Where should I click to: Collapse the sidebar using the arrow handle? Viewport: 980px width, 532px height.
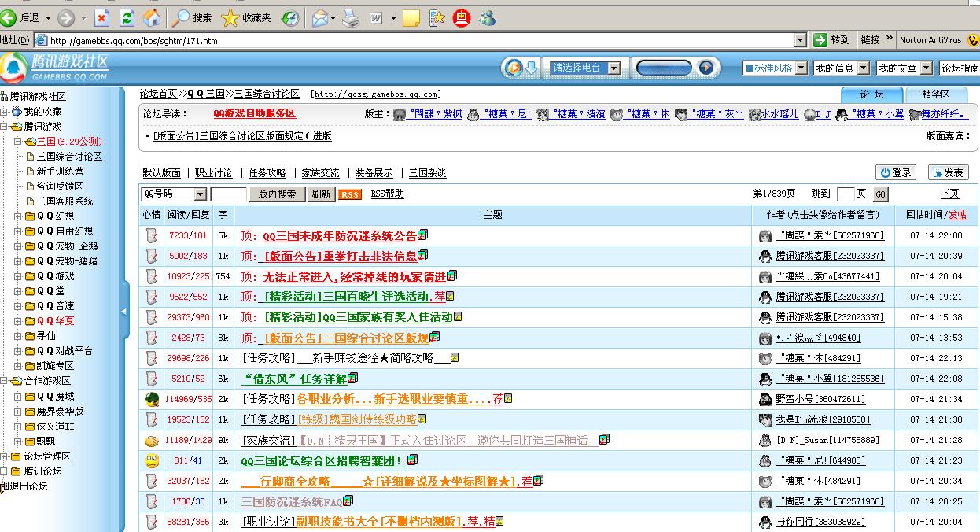point(123,311)
